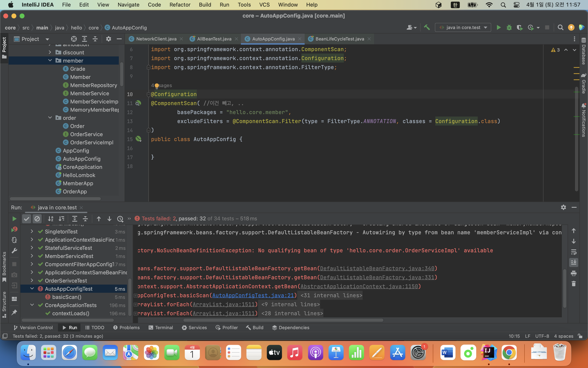This screenshot has width=588, height=368.
Task: Rerun tests with green play icon
Action: coord(14,219)
